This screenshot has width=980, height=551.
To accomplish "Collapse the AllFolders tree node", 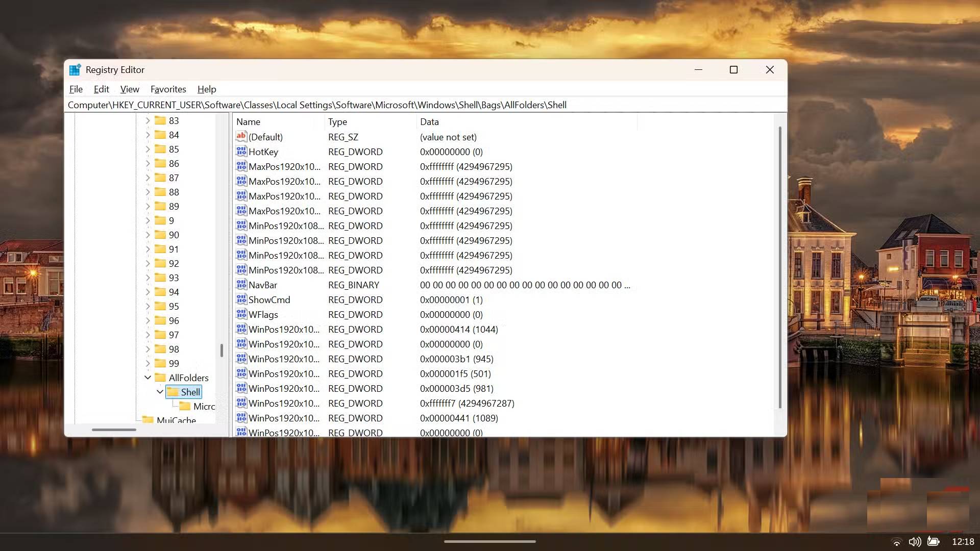I will 148,378.
